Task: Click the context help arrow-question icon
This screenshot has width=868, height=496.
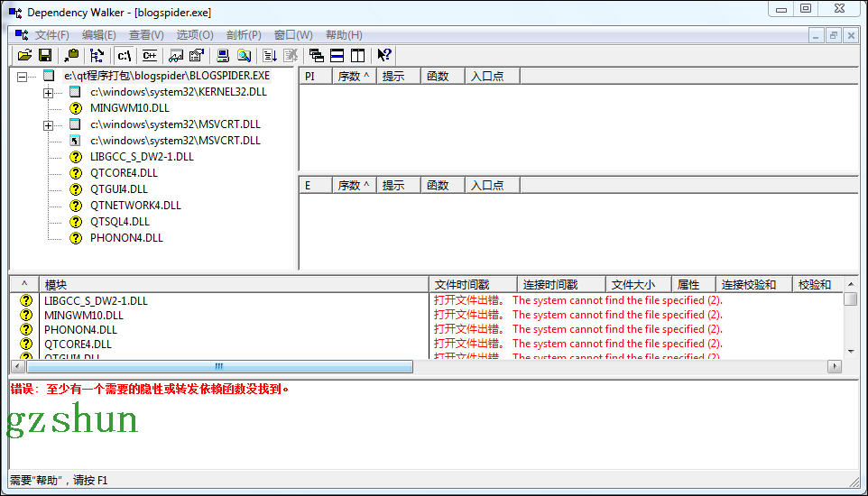Action: (384, 56)
